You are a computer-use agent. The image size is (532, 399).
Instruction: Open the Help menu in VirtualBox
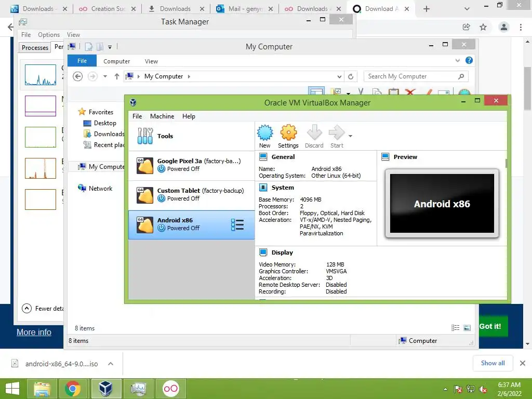[x=189, y=116]
